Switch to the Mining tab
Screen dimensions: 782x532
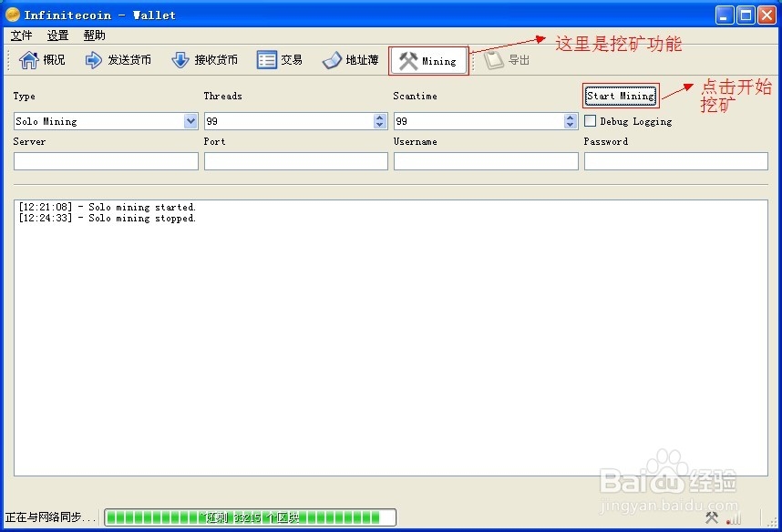(x=428, y=61)
